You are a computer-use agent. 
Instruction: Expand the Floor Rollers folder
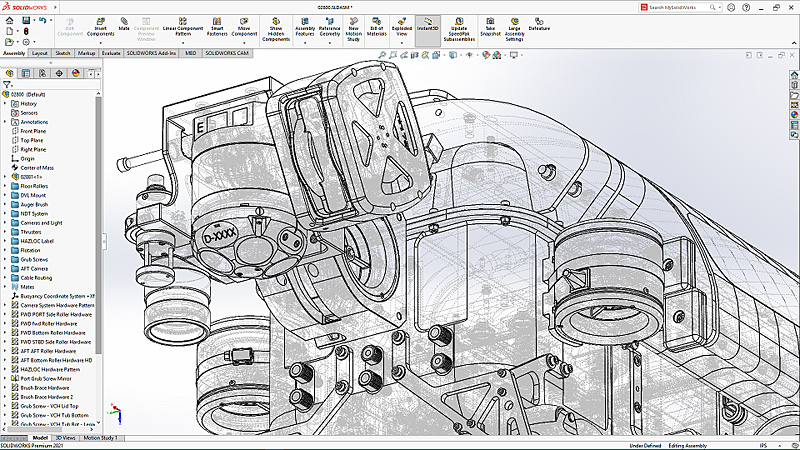point(5,185)
